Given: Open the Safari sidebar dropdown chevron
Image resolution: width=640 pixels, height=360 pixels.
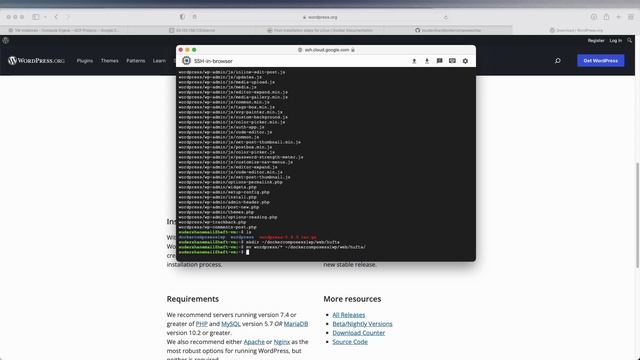Looking at the screenshot, I should tap(45, 17).
